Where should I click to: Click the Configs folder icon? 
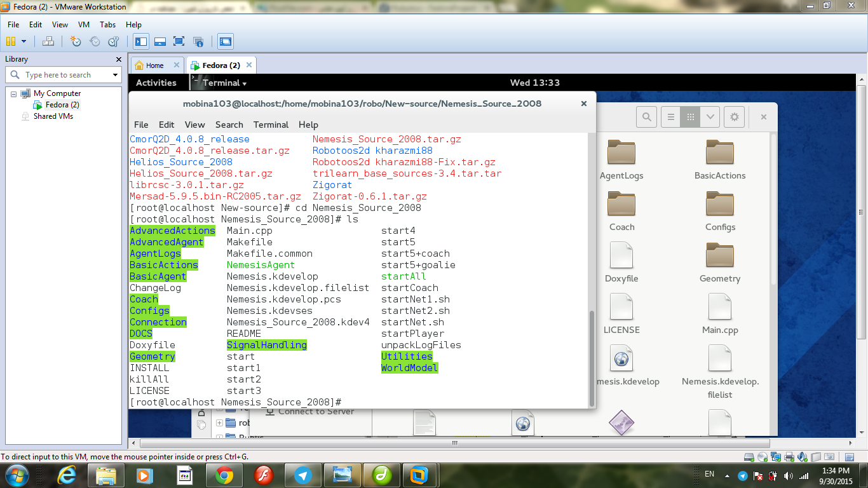(720, 203)
